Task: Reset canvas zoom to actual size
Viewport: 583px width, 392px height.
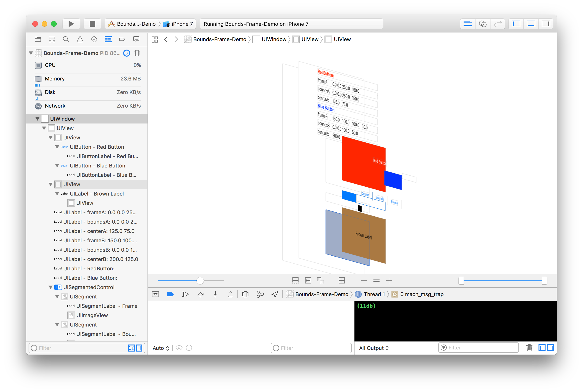Action: (376, 280)
